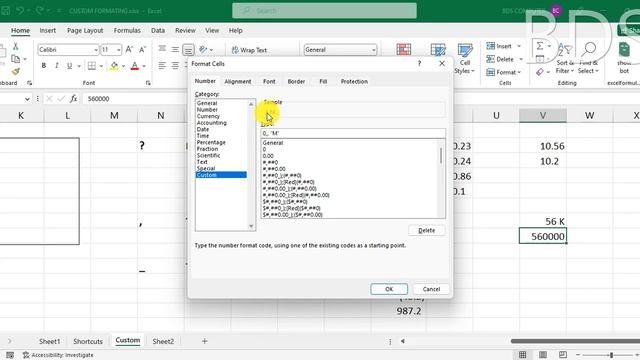Switch to Page Layout view icon
The height and width of the screenshot is (360, 640).
coord(543,355)
